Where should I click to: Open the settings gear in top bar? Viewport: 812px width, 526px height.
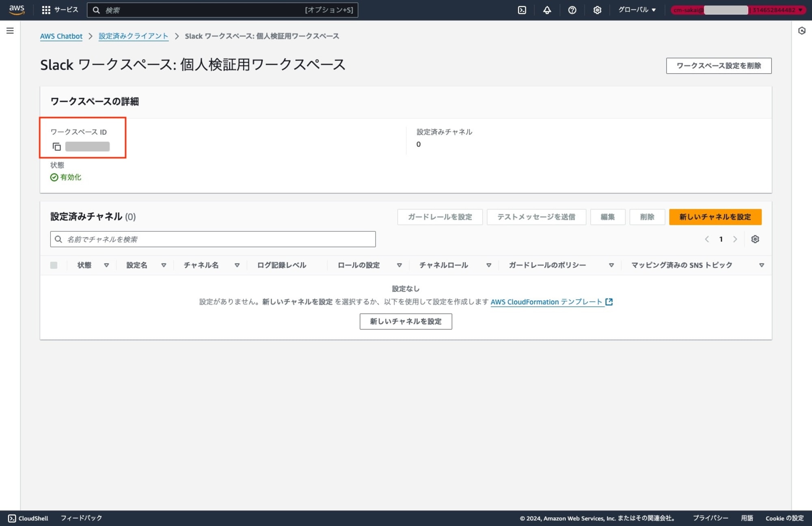tap(597, 10)
